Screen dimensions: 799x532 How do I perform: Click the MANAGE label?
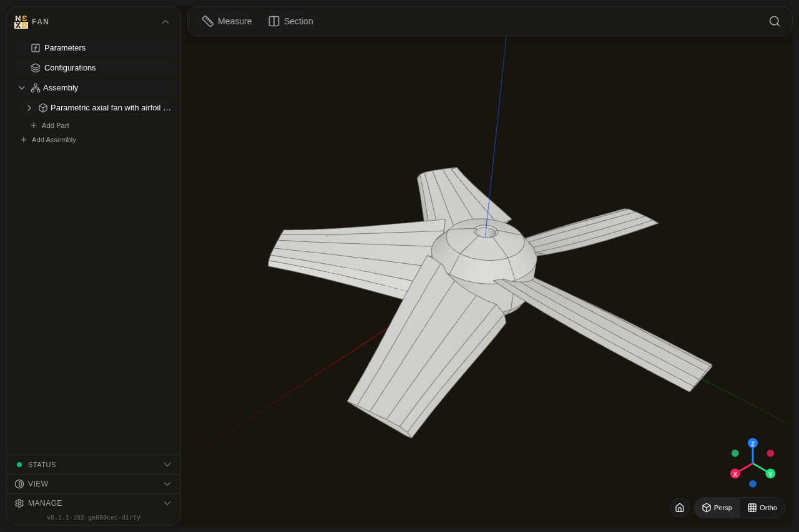[45, 503]
